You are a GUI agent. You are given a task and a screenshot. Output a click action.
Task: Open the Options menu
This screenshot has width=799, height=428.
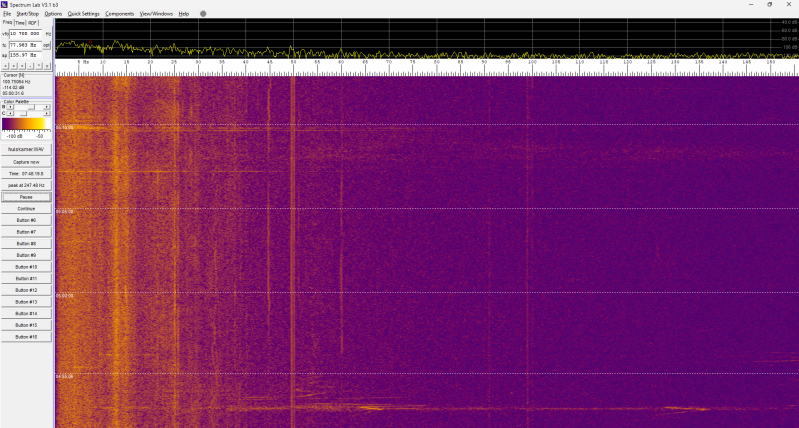point(53,14)
